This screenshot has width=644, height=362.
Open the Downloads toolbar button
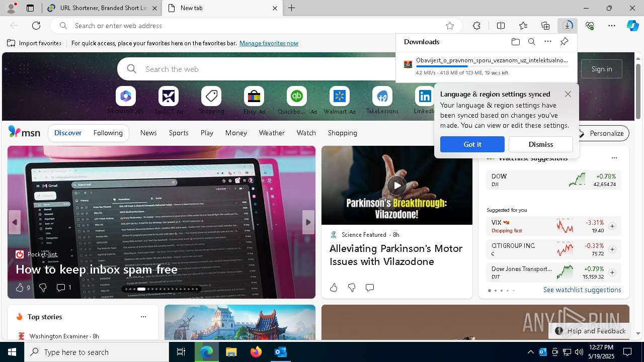point(568,26)
